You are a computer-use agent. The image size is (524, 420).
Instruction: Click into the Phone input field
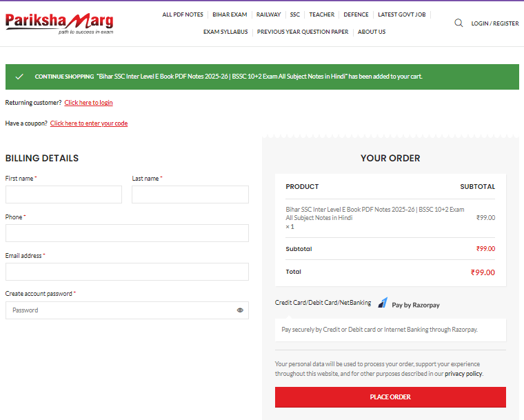click(127, 233)
